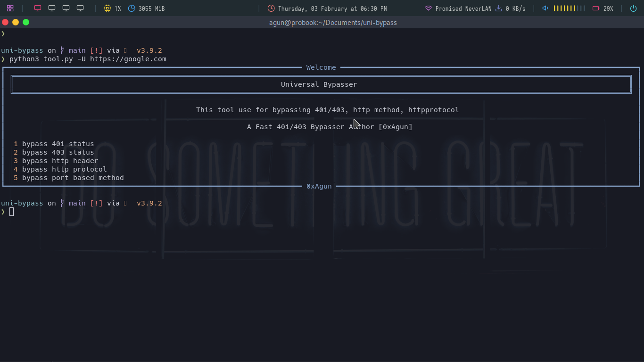Switch to the third workspace monitor icon
Screen dimensions: 644x362
tap(66, 8)
